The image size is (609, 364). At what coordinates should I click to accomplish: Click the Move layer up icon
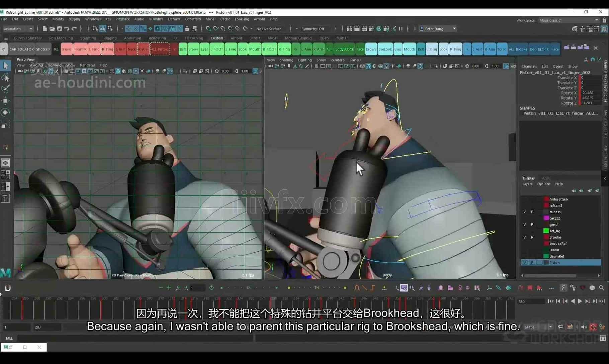pos(574,191)
